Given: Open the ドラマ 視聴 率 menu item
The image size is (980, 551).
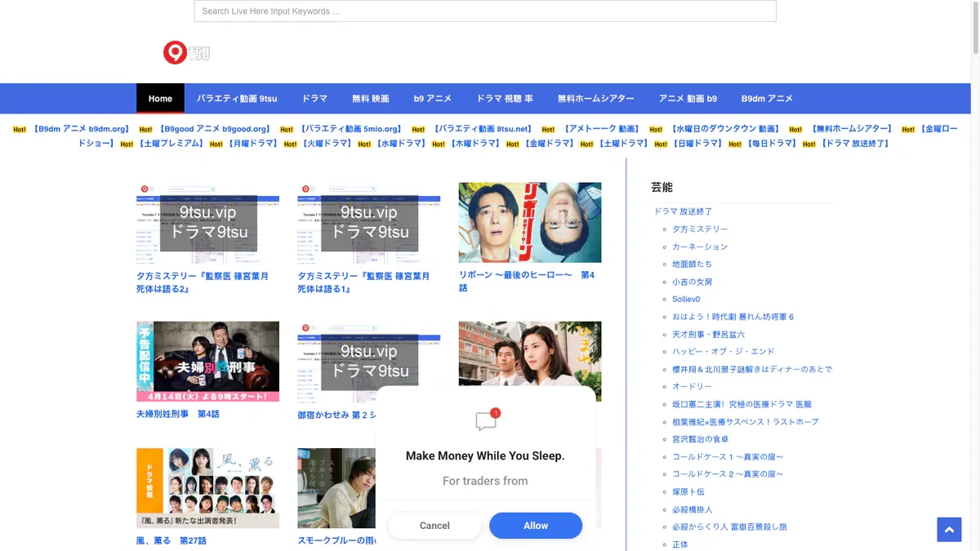Looking at the screenshot, I should [x=505, y=99].
